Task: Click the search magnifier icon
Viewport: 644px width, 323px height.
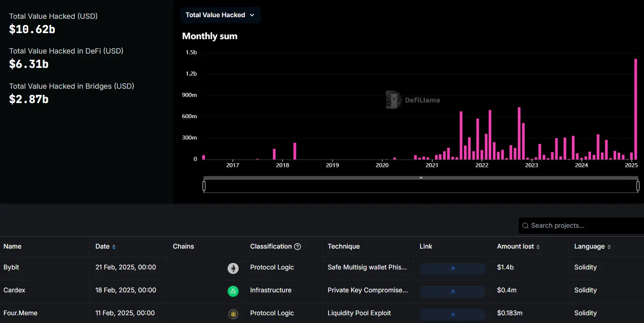Action: click(525, 226)
